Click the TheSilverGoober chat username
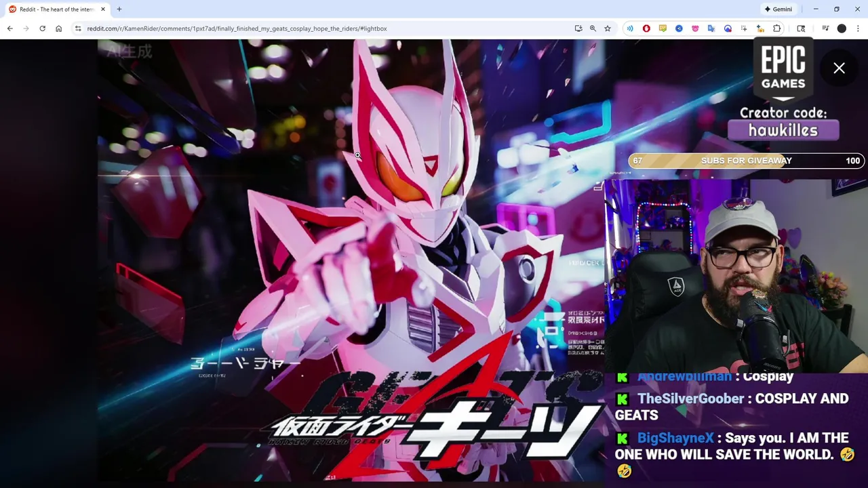Viewport: 868px width, 488px height. 690,399
